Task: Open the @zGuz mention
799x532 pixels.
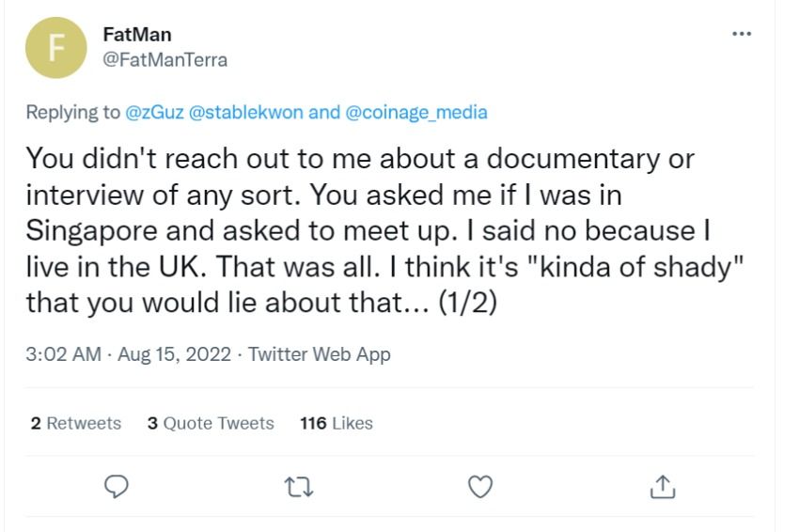Action: pyautogui.click(x=154, y=113)
